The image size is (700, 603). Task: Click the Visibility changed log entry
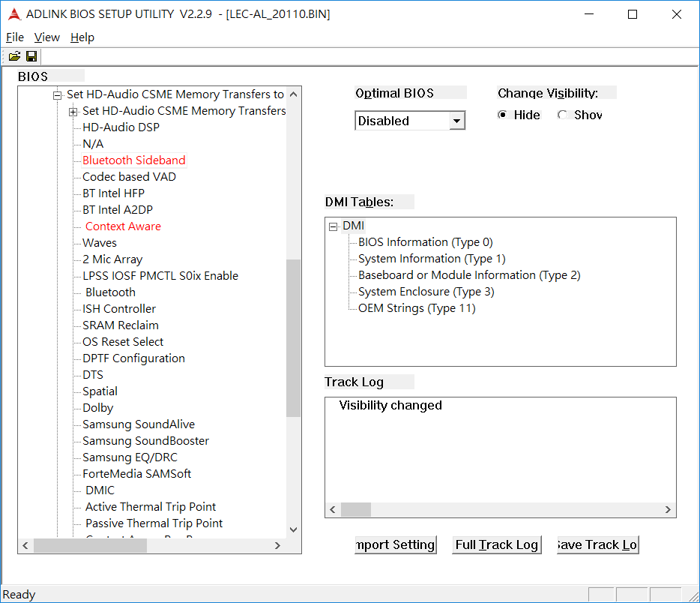click(390, 406)
